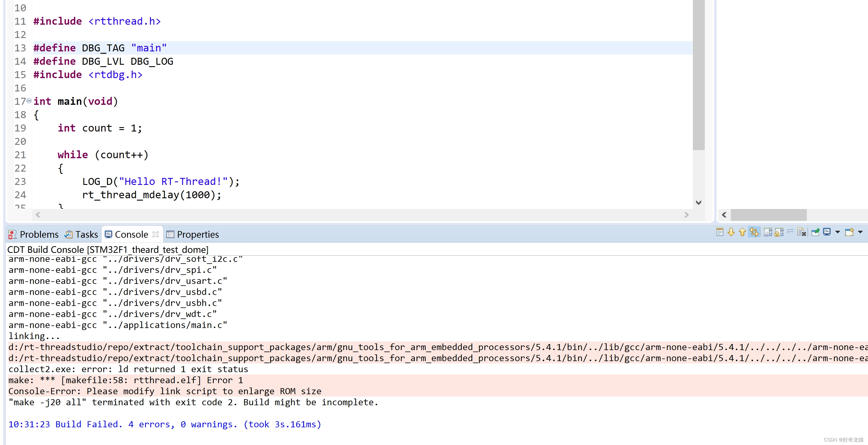Copy build log (save console icon)
Image resolution: width=868 pixels, height=445 pixels.
click(x=768, y=232)
